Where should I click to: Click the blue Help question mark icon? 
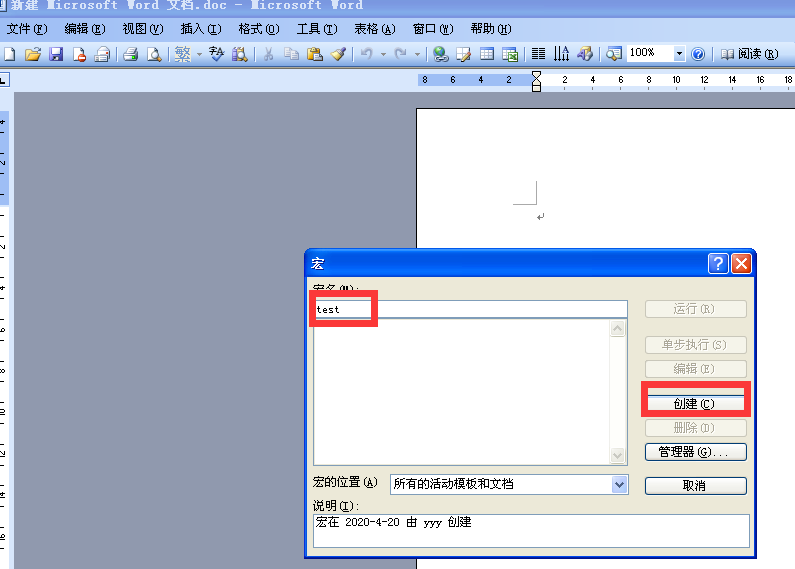click(698, 54)
